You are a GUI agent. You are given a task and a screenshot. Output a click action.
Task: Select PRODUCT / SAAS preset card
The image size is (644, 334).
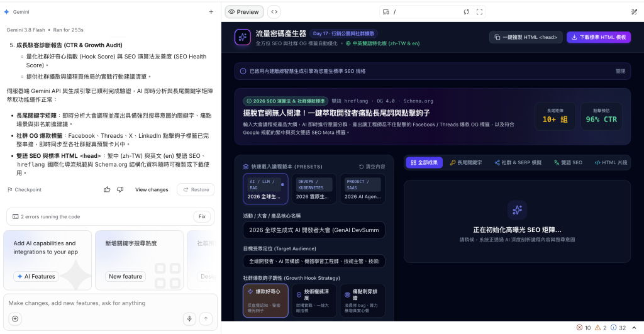[x=363, y=189]
